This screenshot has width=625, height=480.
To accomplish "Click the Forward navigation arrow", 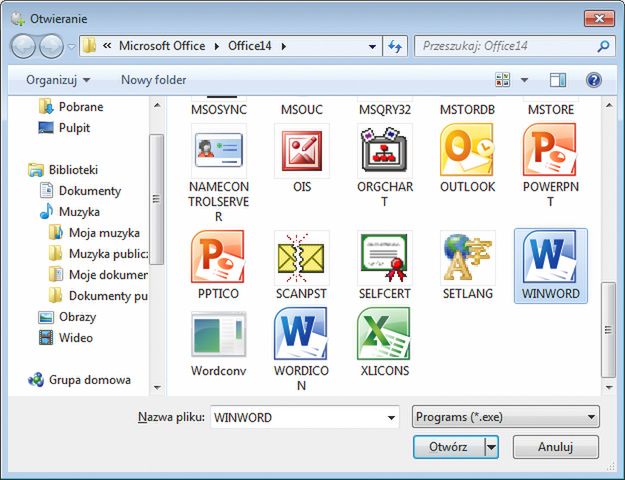I will 51,46.
